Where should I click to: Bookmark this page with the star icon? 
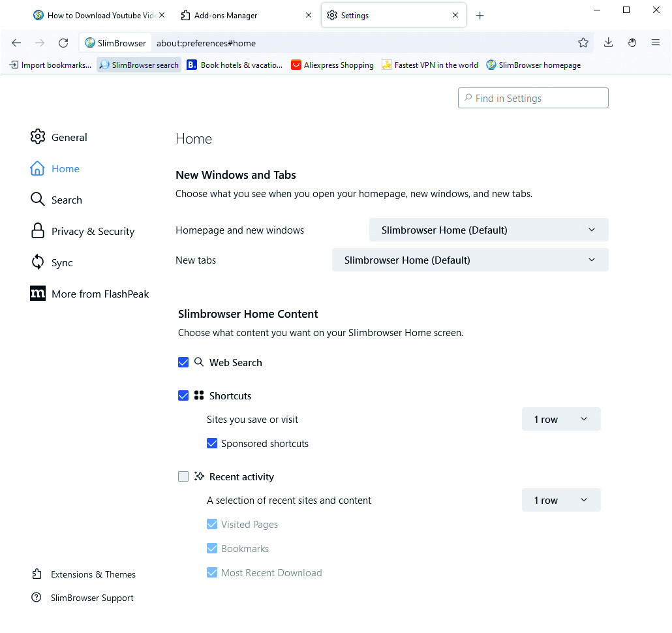583,42
